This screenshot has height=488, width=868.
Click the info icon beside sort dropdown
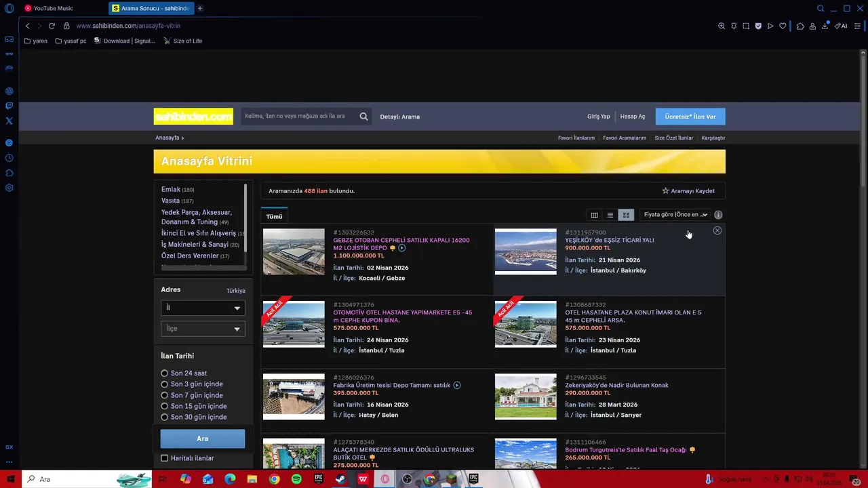click(x=718, y=215)
